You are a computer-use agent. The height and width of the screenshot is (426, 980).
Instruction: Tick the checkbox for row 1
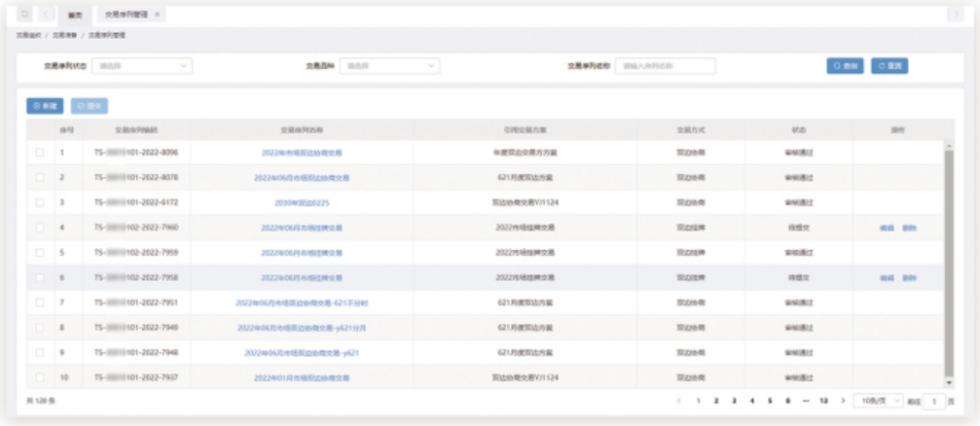click(x=40, y=153)
